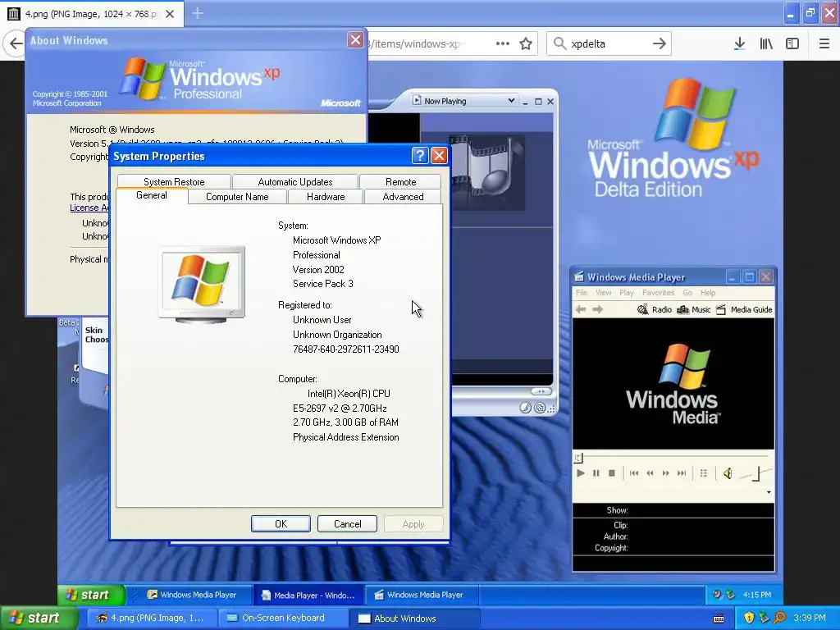Skip to next track in Media Player
Image resolution: width=840 pixels, height=630 pixels.
pyautogui.click(x=682, y=473)
